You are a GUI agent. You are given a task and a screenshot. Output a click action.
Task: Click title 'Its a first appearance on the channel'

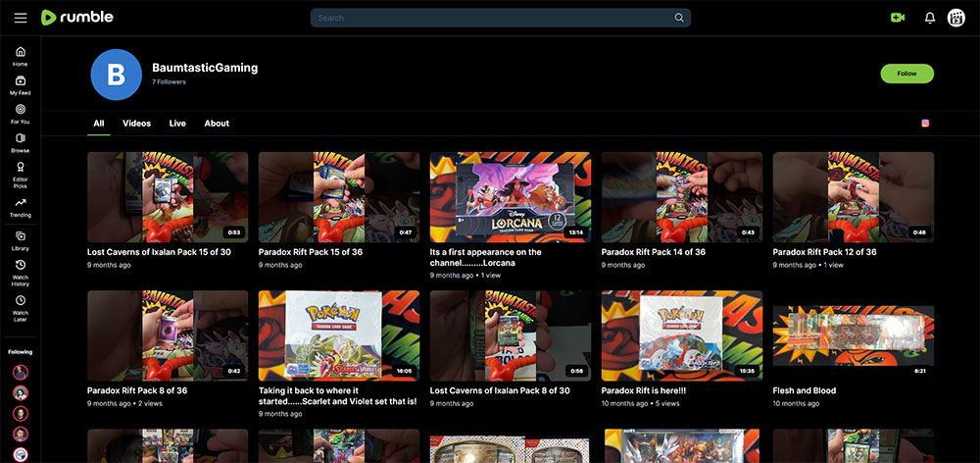tap(486, 257)
